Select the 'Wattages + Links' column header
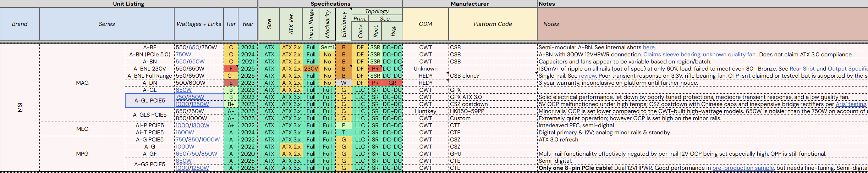868x173 pixels. (199, 24)
